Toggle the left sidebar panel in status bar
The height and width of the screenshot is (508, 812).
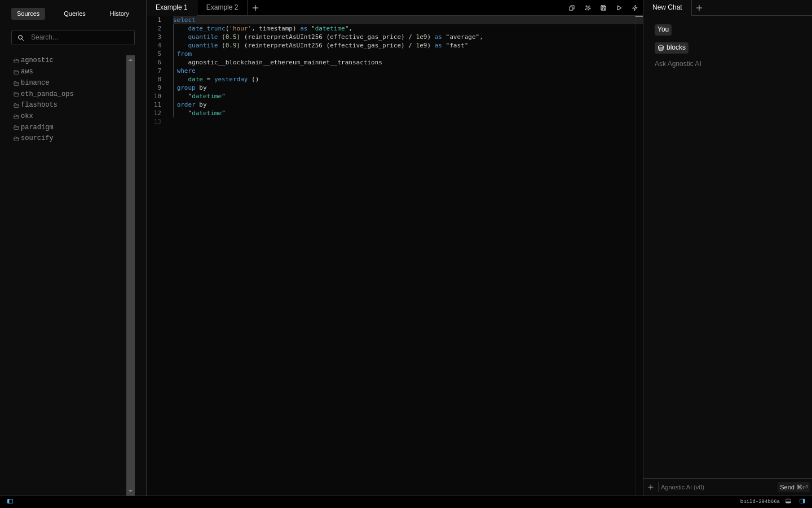coord(10,501)
